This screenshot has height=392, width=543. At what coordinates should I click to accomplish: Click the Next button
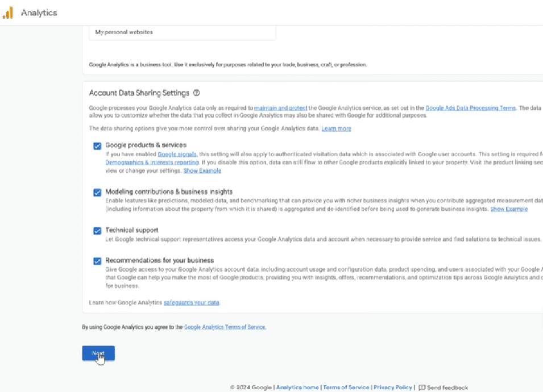[x=98, y=353]
